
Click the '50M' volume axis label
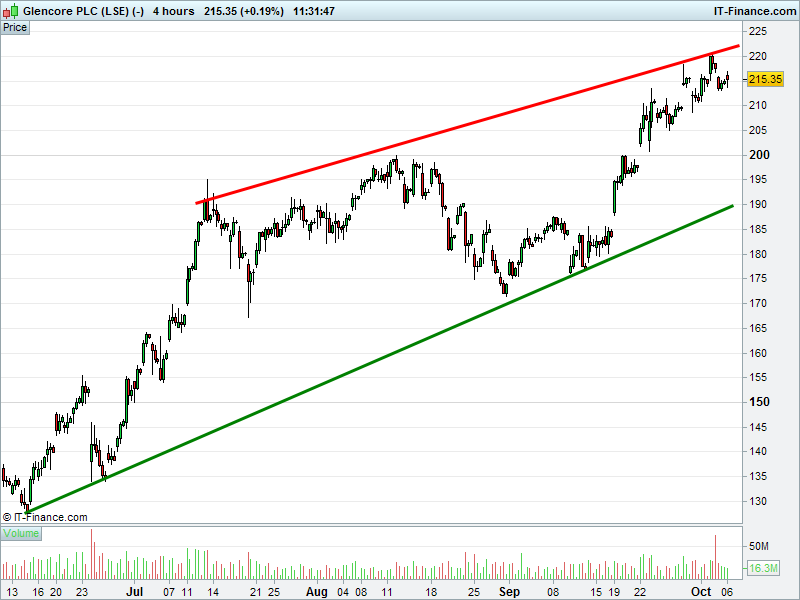click(x=759, y=546)
